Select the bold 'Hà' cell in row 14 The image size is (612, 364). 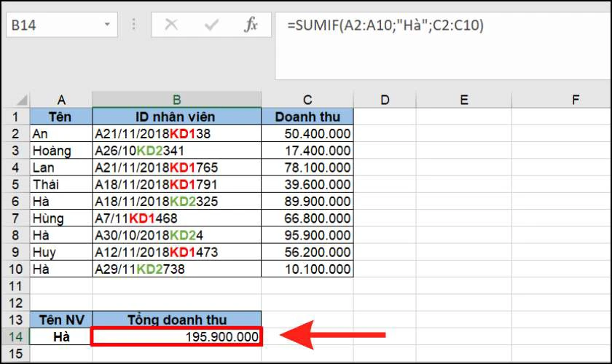coord(61,336)
